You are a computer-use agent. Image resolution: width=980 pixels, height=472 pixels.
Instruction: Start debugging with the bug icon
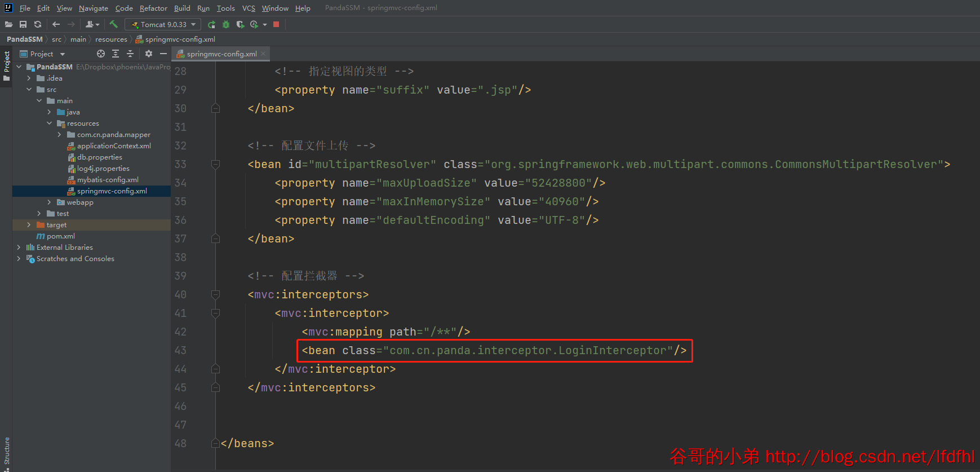click(226, 24)
